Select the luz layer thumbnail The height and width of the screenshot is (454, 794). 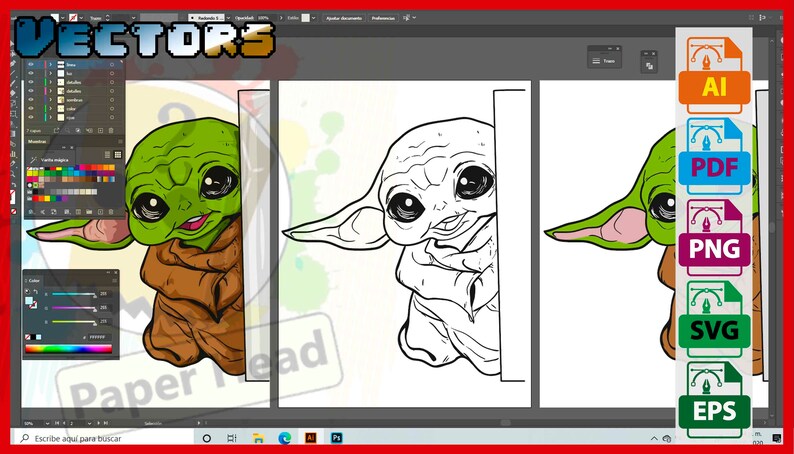click(61, 73)
